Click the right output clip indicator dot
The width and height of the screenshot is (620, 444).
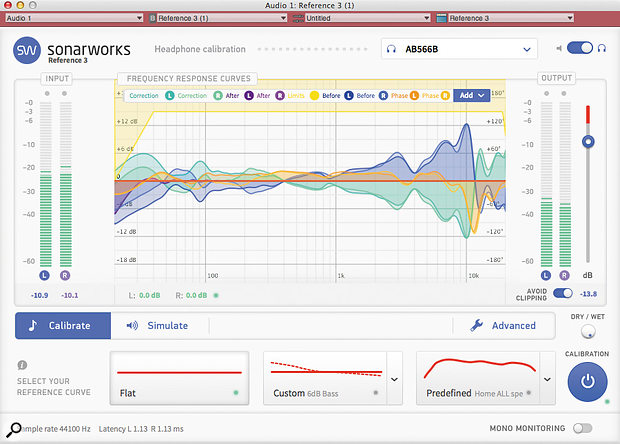[564, 93]
